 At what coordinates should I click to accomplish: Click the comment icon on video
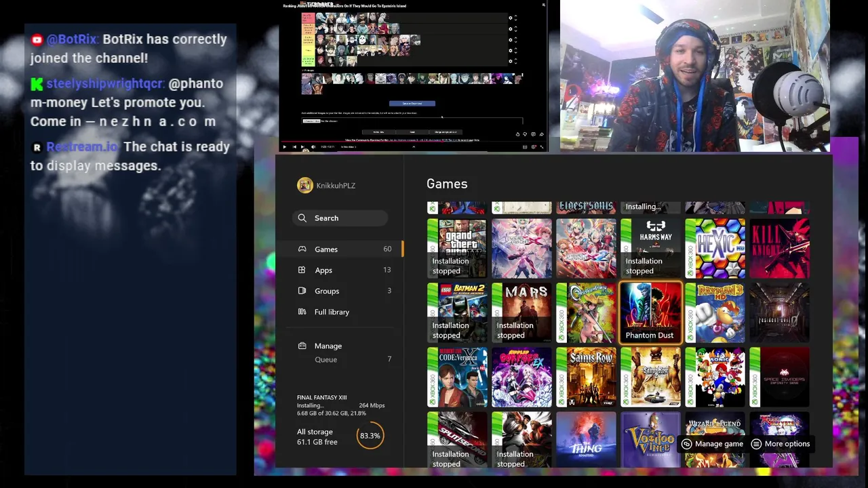click(x=534, y=134)
